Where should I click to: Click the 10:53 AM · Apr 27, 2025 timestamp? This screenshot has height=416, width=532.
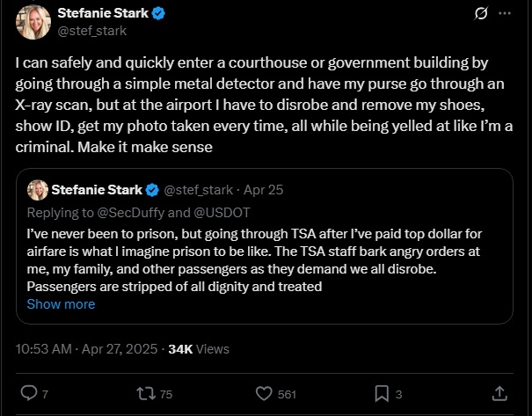[x=86, y=349]
